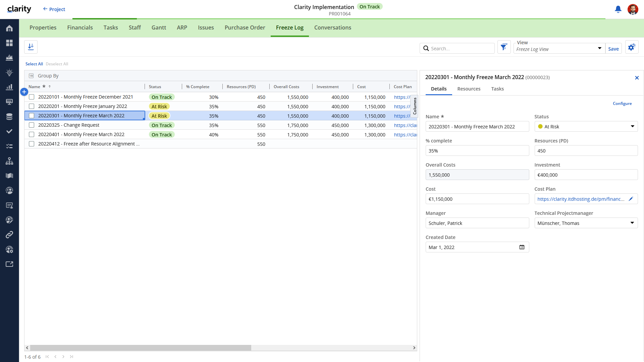The image size is (644, 362).
Task: Click the export download icon
Action: point(31,47)
